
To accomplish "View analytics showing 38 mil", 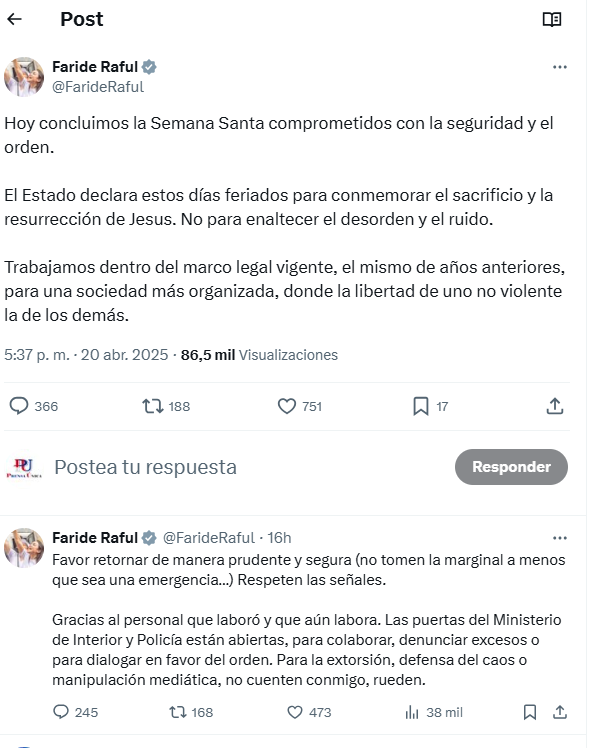I will coord(434,712).
